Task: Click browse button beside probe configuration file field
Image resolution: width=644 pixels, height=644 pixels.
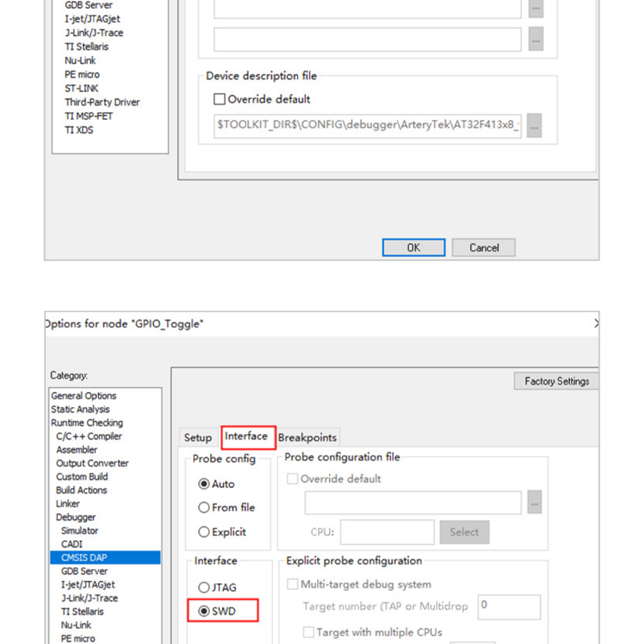Action: pyautogui.click(x=535, y=503)
